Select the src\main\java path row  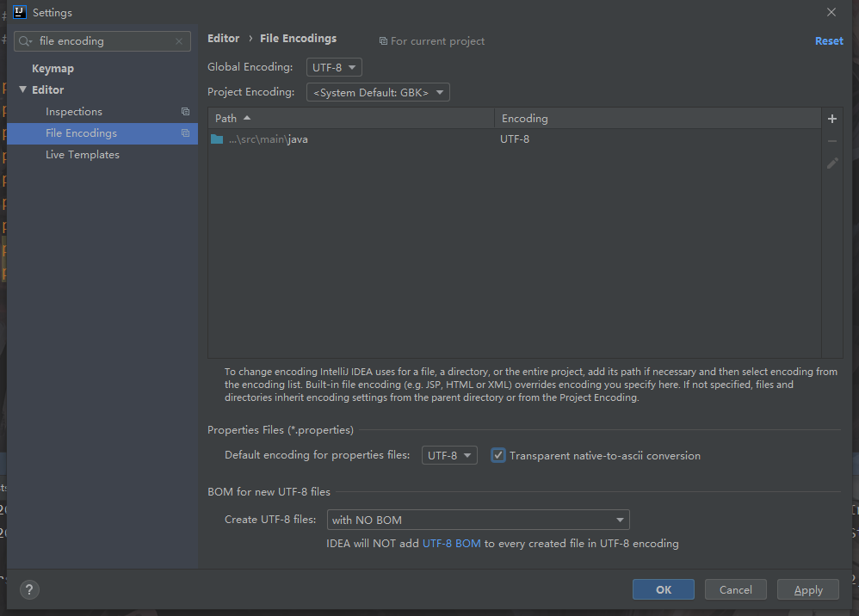[x=515, y=139]
